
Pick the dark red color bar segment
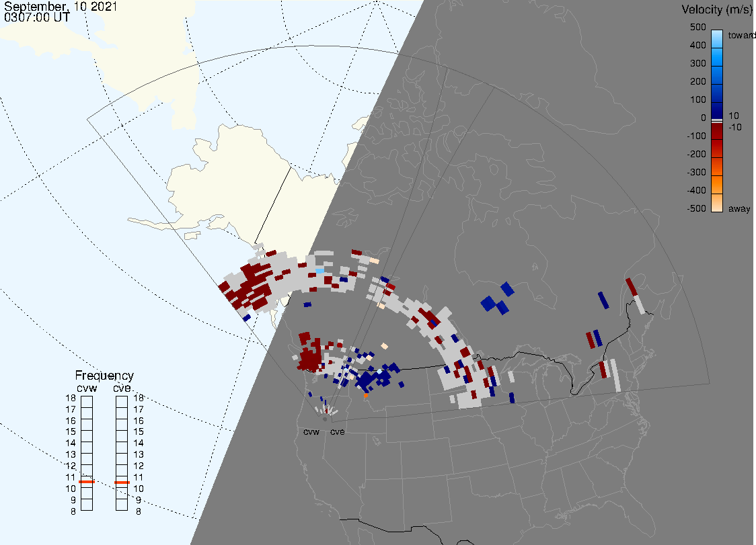pyautogui.click(x=717, y=131)
